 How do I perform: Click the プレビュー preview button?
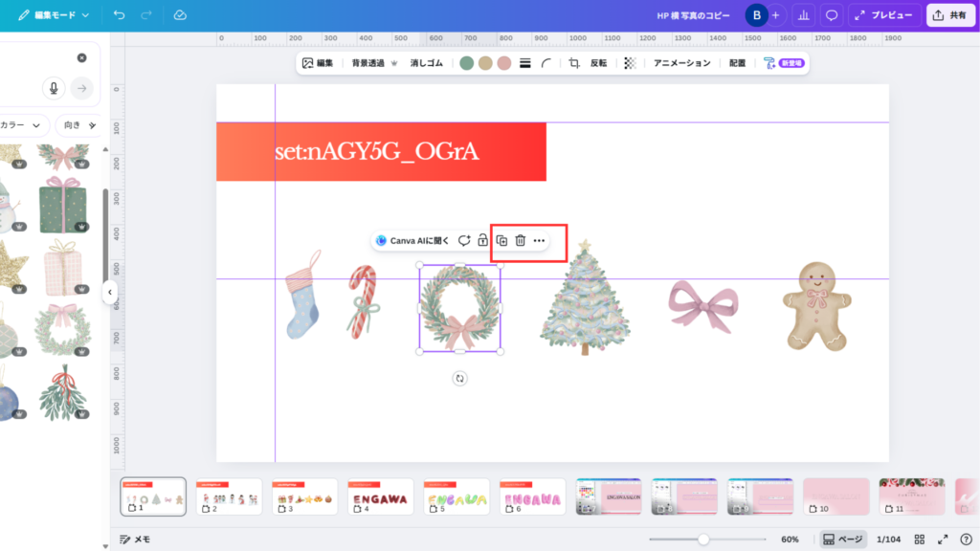tap(884, 15)
